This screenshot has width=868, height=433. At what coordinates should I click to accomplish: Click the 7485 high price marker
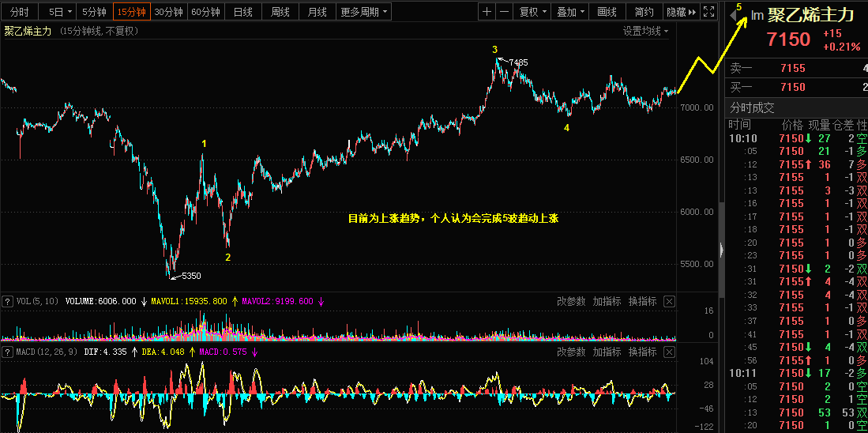click(x=518, y=62)
